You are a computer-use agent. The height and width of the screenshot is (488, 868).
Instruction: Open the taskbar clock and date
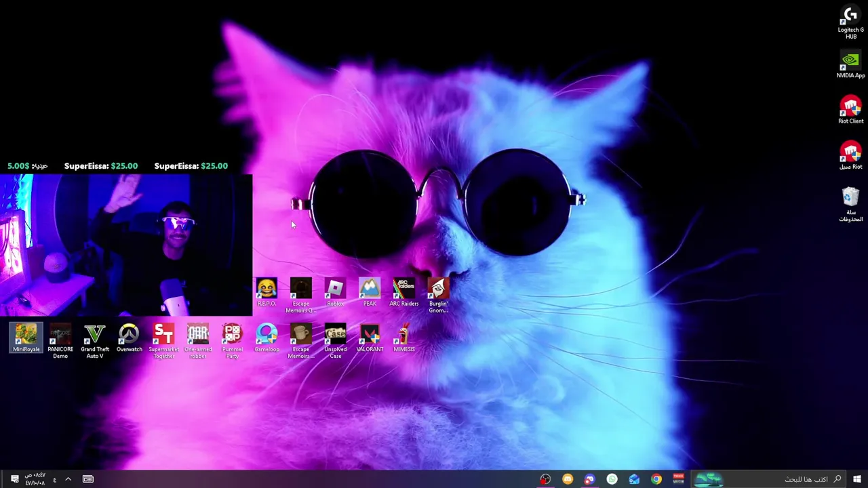[35, 479]
